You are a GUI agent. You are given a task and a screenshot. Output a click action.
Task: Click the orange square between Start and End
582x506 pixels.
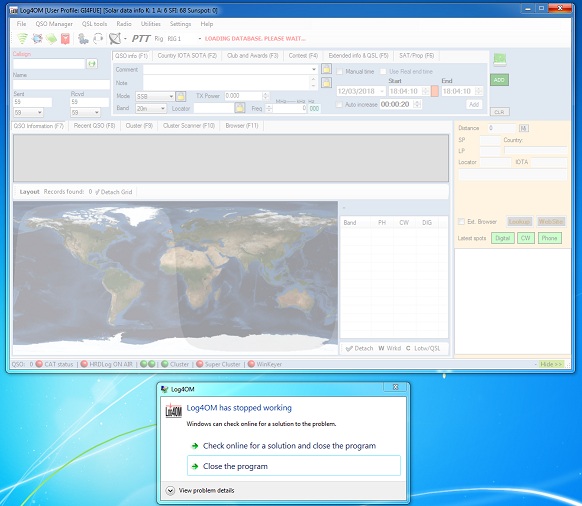[x=435, y=91]
